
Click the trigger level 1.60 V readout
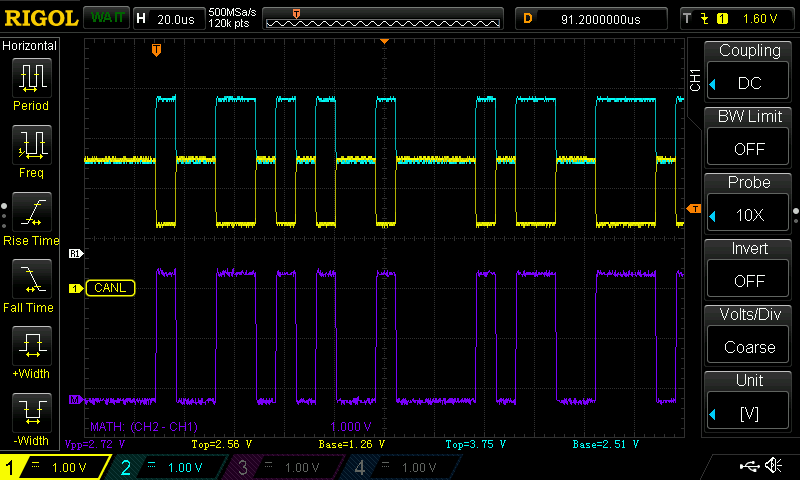pyautogui.click(x=760, y=19)
